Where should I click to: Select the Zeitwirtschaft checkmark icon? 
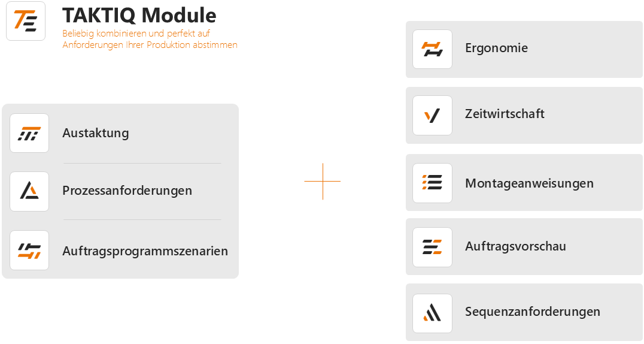[432, 115]
